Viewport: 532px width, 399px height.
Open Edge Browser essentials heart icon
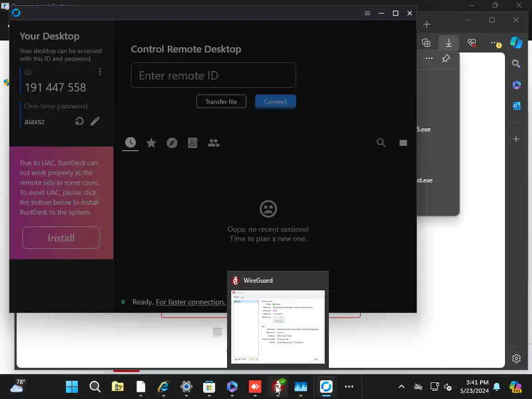point(472,43)
